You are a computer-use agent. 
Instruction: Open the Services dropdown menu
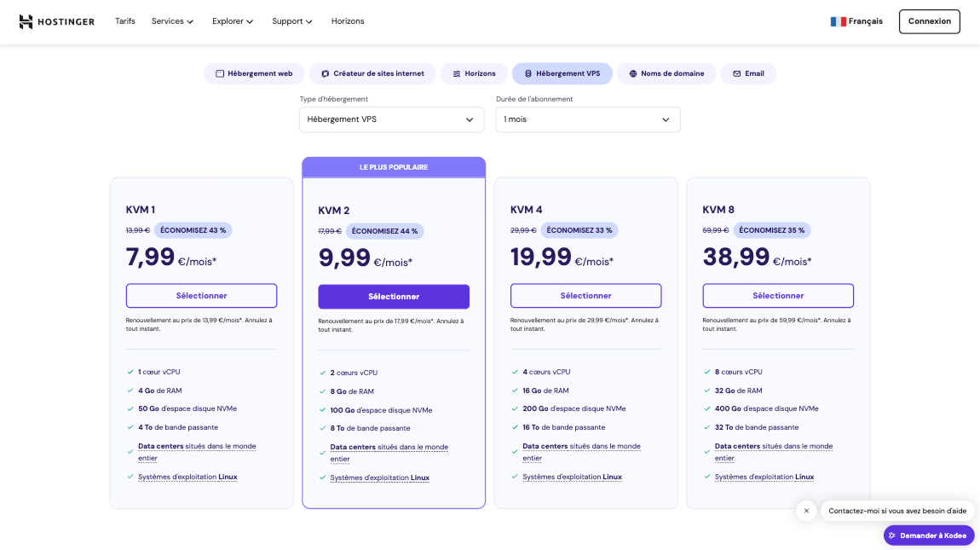(172, 21)
